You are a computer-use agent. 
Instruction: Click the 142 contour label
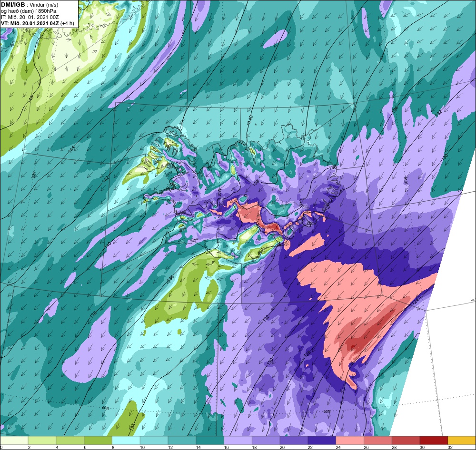(x=105, y=179)
